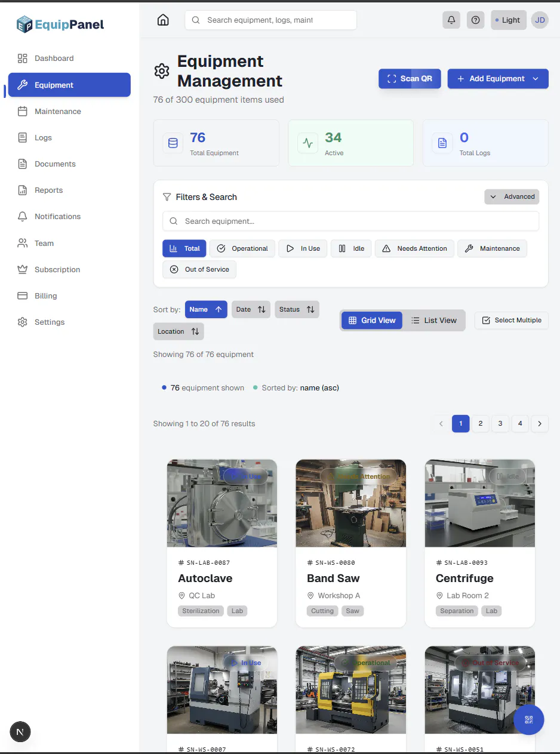Click the Cutting tag on Band Saw
The height and width of the screenshot is (754, 560).
pyautogui.click(x=322, y=611)
